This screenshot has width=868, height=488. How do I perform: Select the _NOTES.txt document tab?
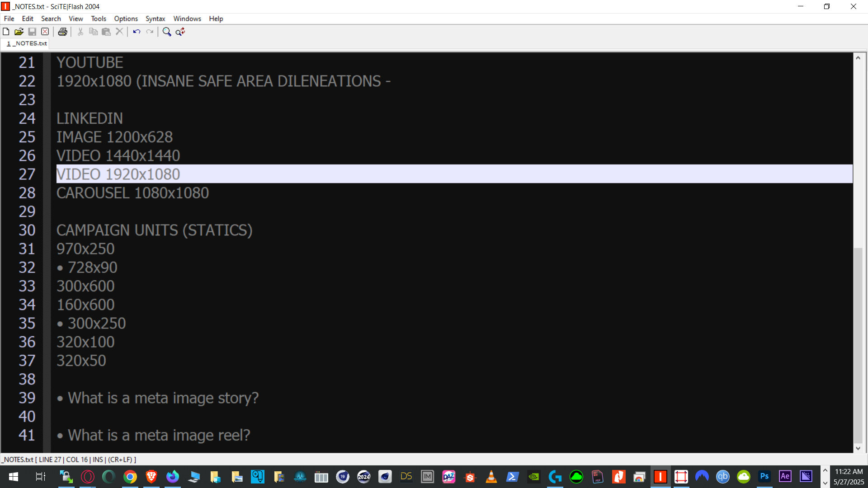click(x=26, y=43)
